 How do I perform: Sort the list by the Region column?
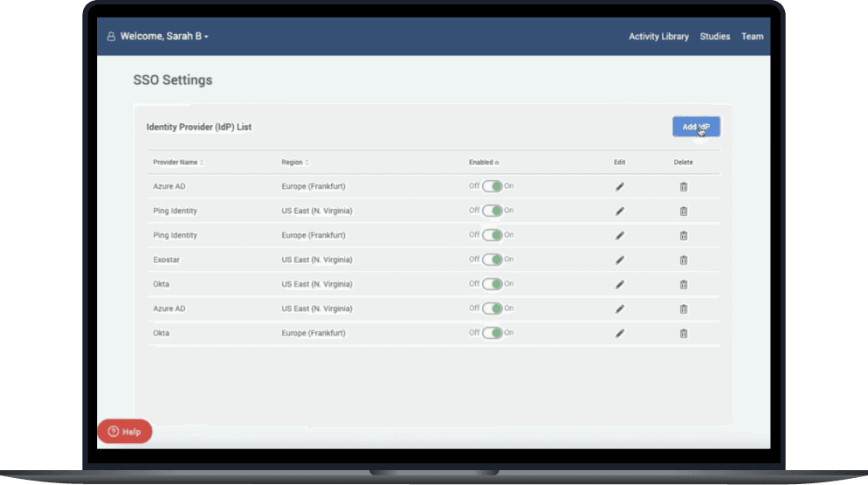click(295, 163)
